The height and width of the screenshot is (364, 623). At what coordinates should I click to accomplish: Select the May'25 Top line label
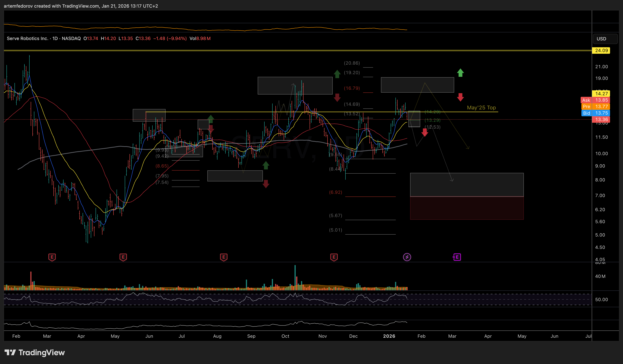(x=481, y=108)
